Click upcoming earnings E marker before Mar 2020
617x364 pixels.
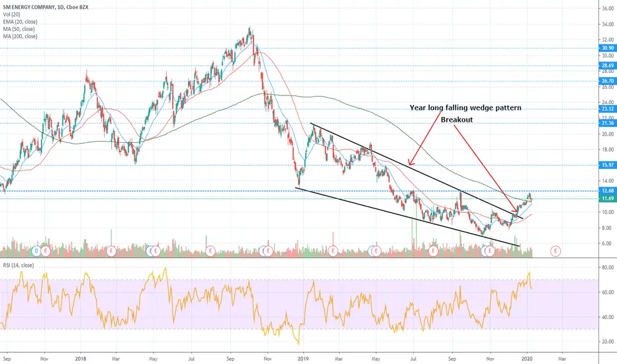(555, 250)
